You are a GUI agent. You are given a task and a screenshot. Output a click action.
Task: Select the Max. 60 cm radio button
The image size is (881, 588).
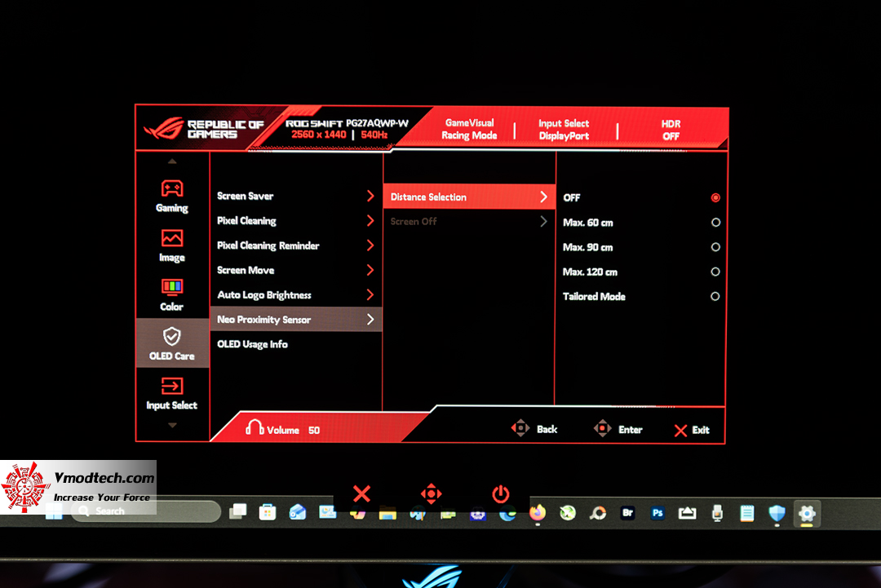tap(715, 223)
